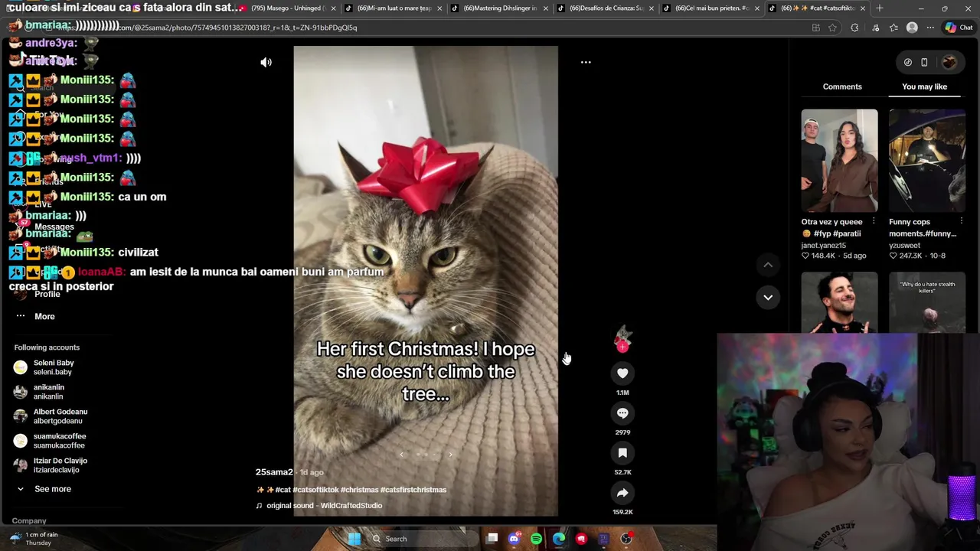This screenshot has height=551, width=980.
Task: Open OBS Studio from the taskbar
Action: click(x=626, y=539)
